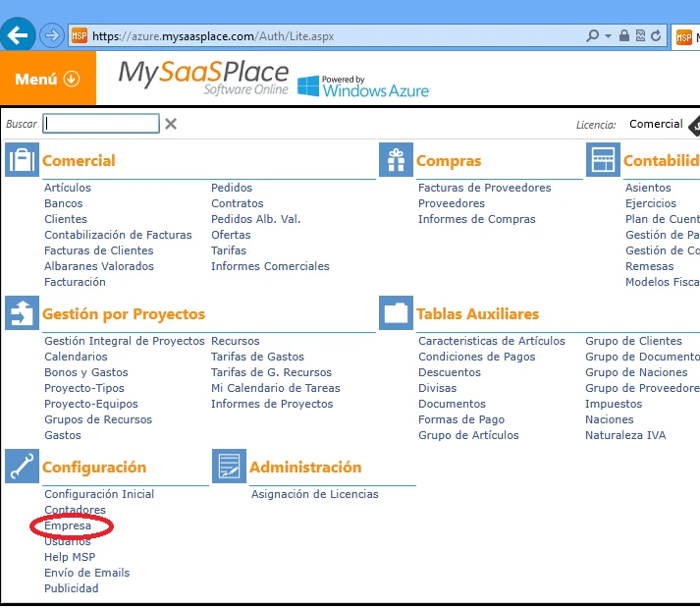700x609 pixels.
Task: Click the Comercial briefcase section icon
Action: click(22, 159)
